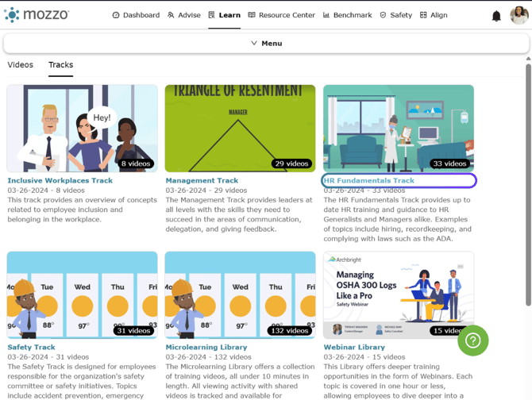
Task: Click the '03-26-2024 - 29 videos' text
Action: (x=206, y=190)
